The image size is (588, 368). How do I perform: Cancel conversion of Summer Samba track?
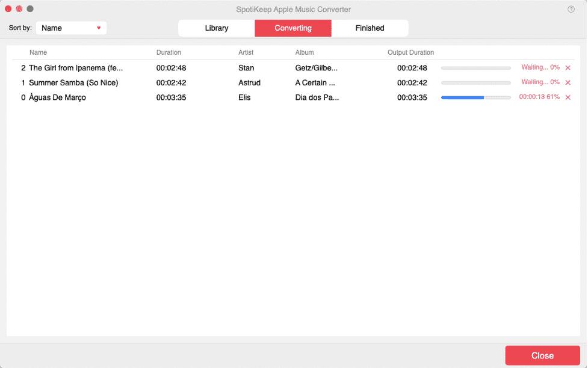(x=568, y=82)
